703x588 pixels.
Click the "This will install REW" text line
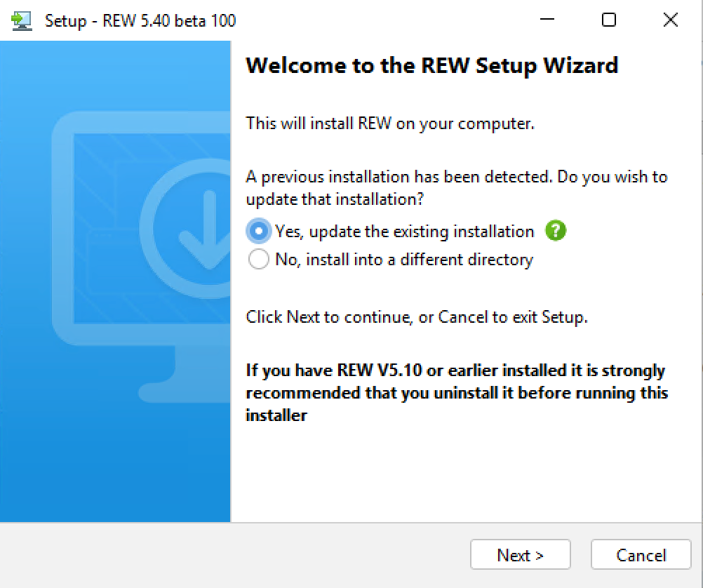click(390, 123)
